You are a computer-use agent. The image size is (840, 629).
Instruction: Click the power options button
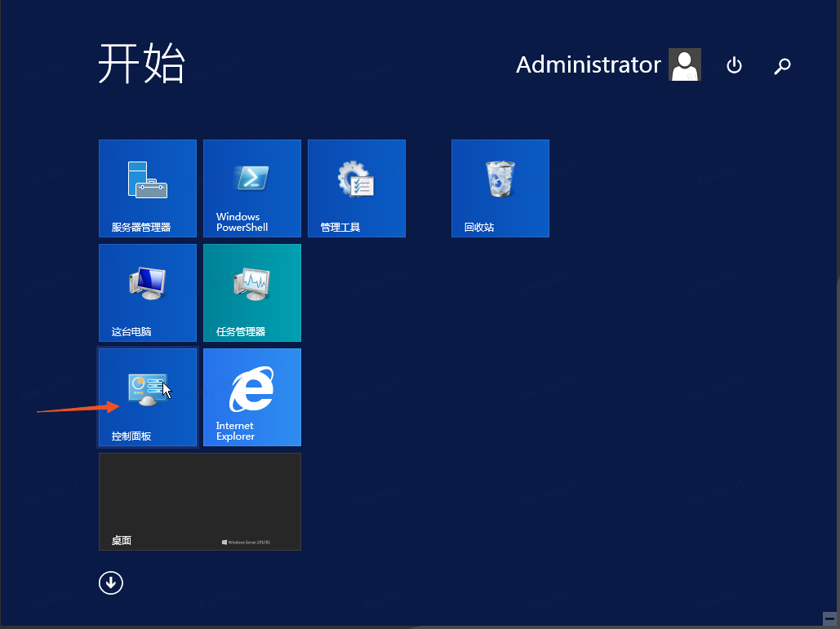click(x=734, y=65)
